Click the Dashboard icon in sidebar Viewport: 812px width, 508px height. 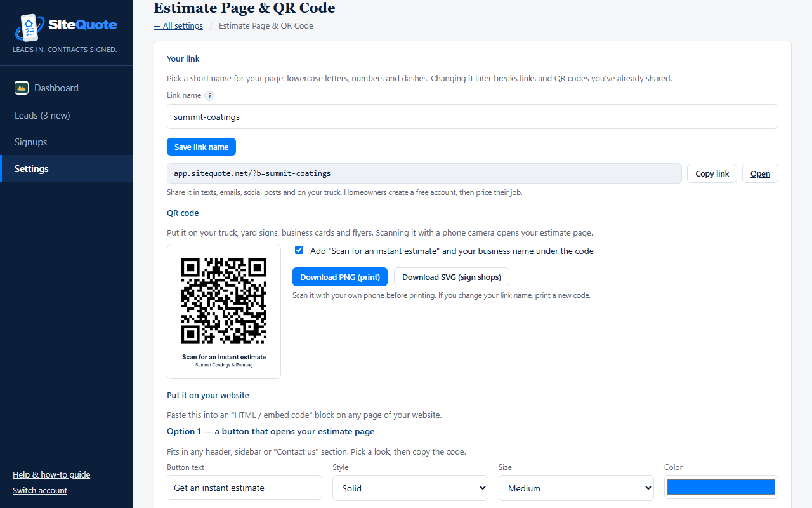pyautogui.click(x=22, y=88)
